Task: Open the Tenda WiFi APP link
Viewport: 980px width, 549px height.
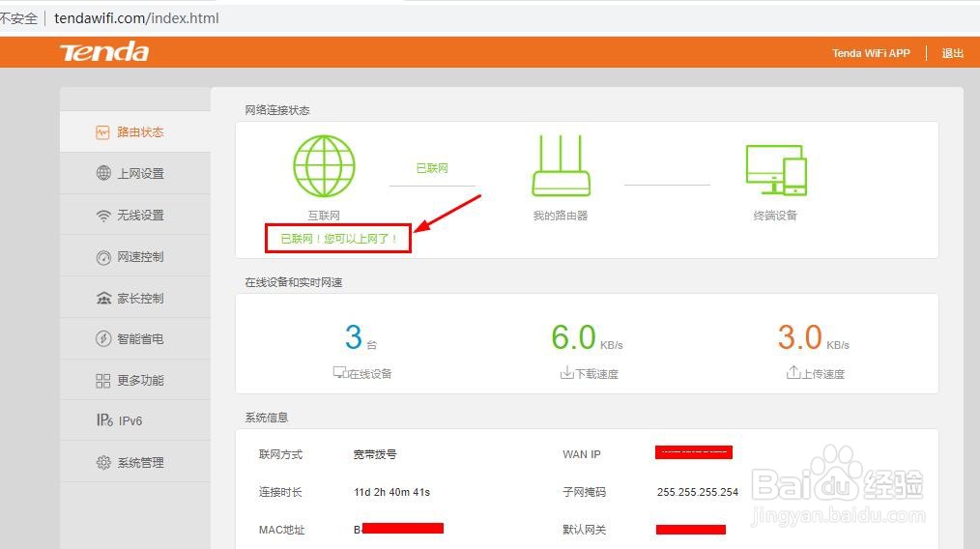Action: (x=871, y=53)
